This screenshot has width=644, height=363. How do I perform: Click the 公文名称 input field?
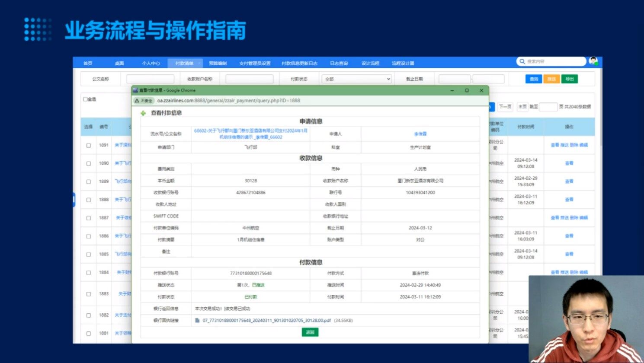[x=150, y=79]
